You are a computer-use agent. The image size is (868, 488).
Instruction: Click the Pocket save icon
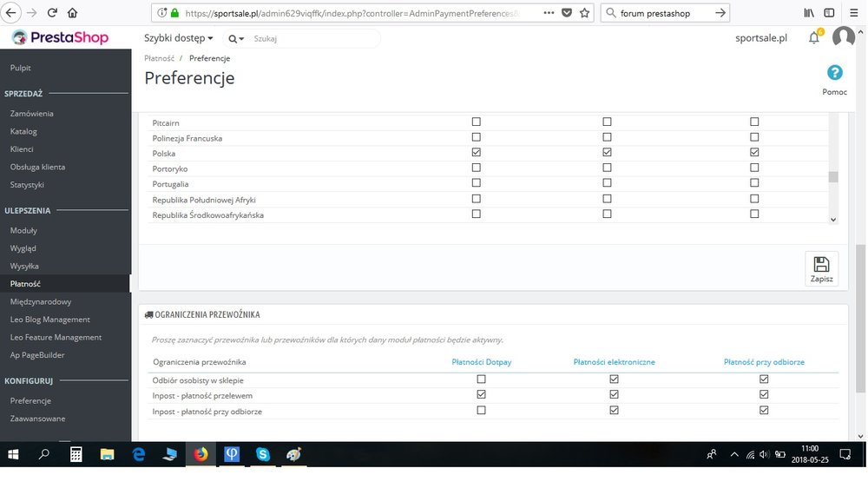click(566, 13)
